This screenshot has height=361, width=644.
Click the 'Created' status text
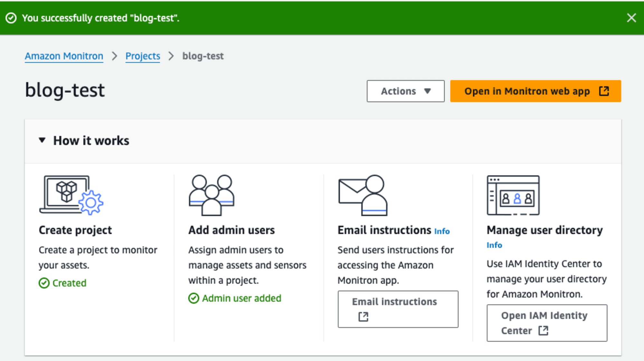click(69, 283)
